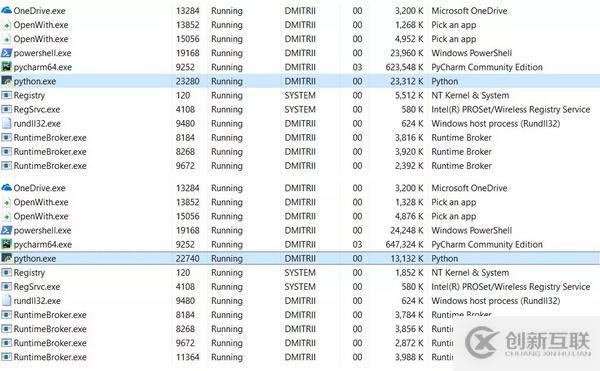The width and height of the screenshot is (600, 371).
Task: Click the memory value 23,960 K
Action: pos(407,53)
